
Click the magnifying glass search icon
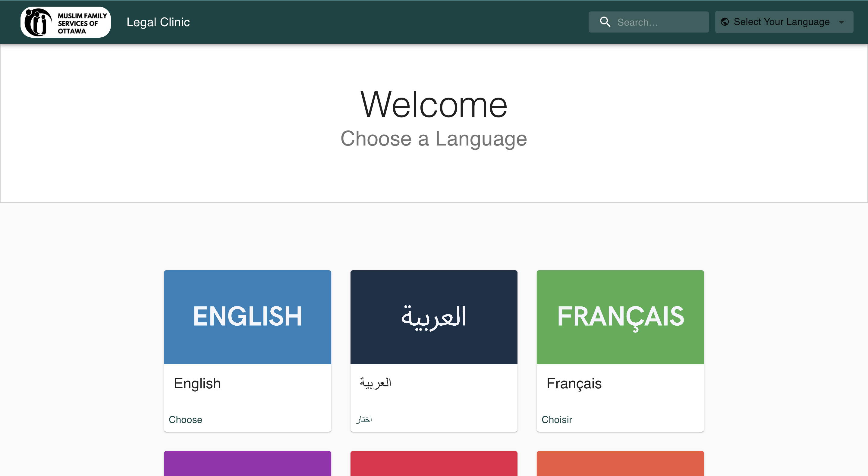pyautogui.click(x=605, y=22)
